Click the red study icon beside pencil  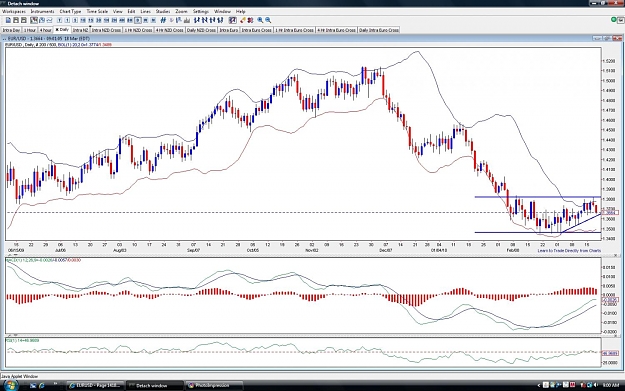click(250, 20)
